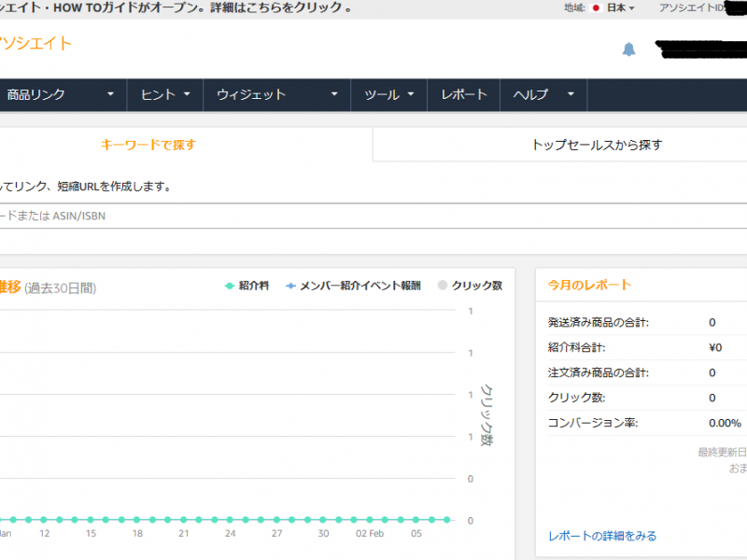Expand the ヘルプ dropdown arrow
The image size is (747, 560).
tap(571, 94)
